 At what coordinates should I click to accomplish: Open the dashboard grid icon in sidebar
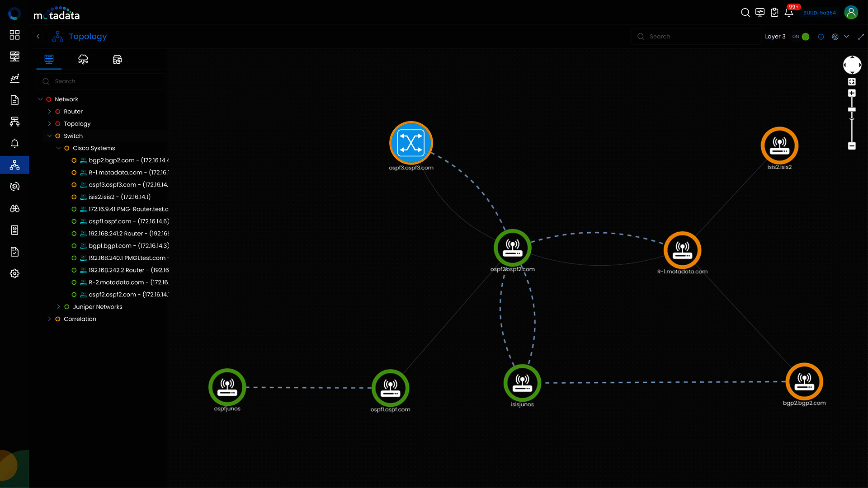[x=14, y=35]
